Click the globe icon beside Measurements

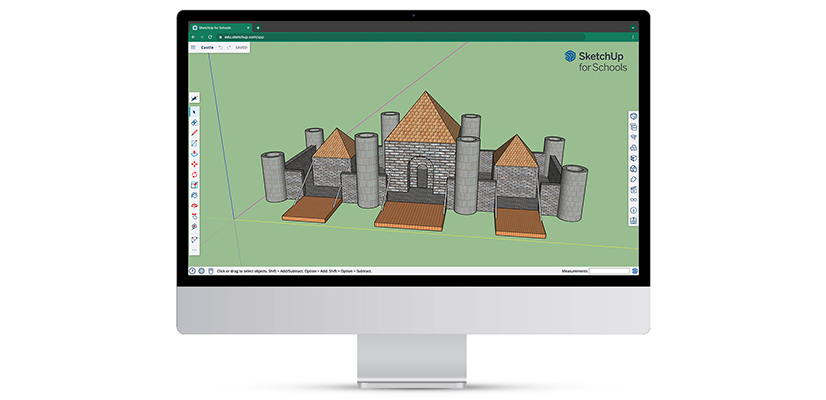[635, 271]
